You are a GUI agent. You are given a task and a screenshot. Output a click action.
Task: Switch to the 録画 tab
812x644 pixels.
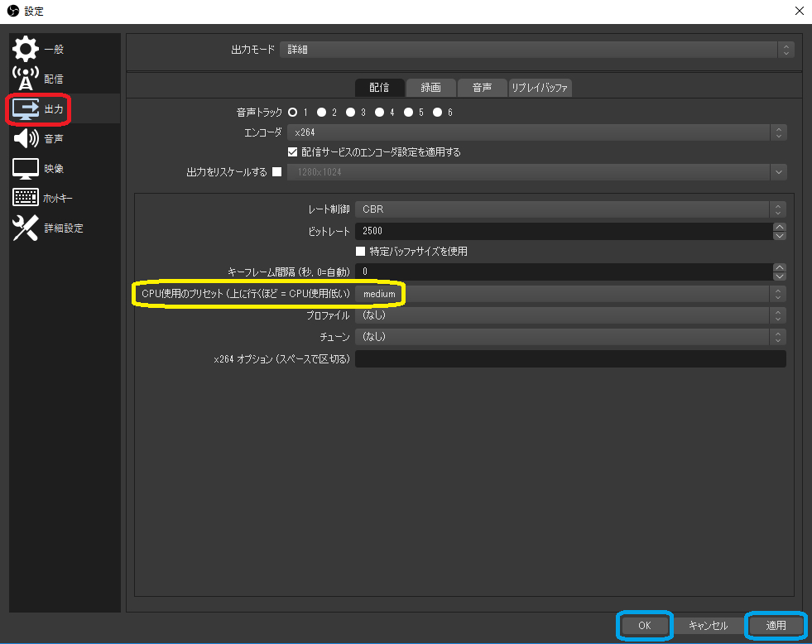pos(430,88)
